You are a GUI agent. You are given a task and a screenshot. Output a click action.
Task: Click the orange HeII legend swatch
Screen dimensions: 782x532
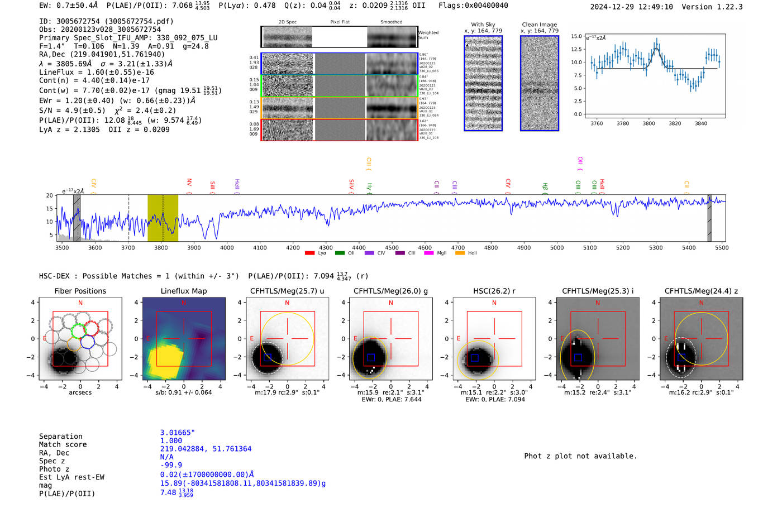[460, 253]
